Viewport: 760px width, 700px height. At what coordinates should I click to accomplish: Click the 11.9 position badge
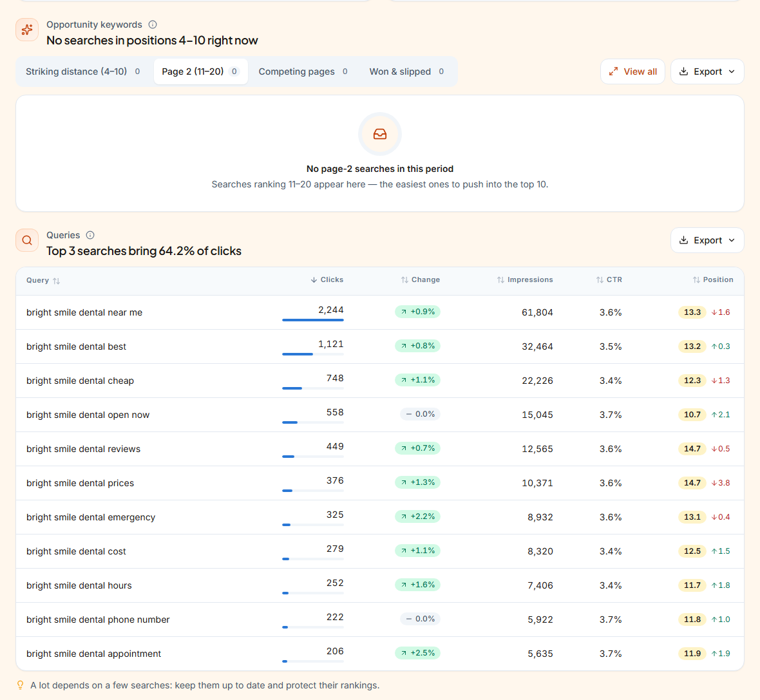coord(692,654)
